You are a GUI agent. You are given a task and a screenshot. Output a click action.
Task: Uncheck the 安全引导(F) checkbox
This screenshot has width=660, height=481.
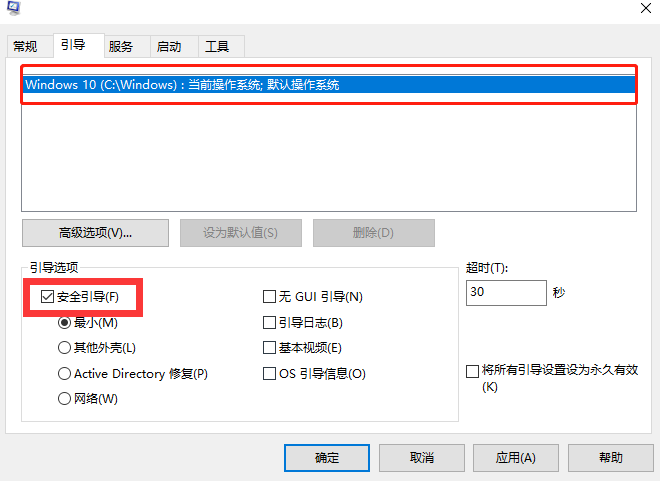tap(47, 297)
